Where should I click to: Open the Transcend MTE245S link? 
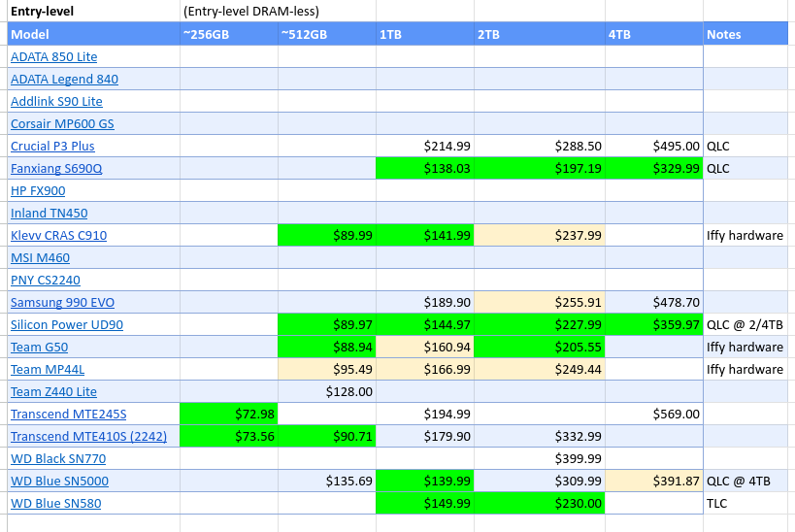pyautogui.click(x=69, y=414)
